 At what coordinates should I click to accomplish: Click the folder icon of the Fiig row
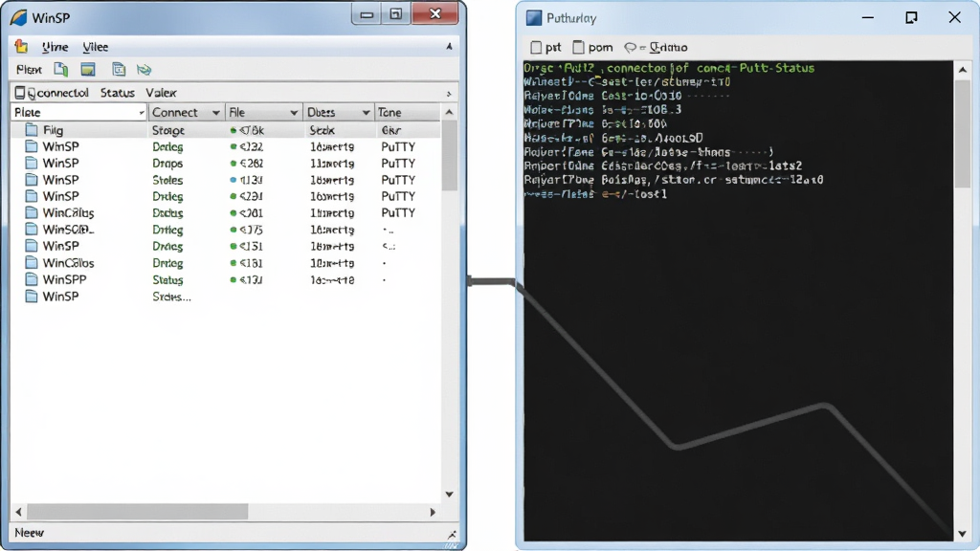tap(32, 130)
